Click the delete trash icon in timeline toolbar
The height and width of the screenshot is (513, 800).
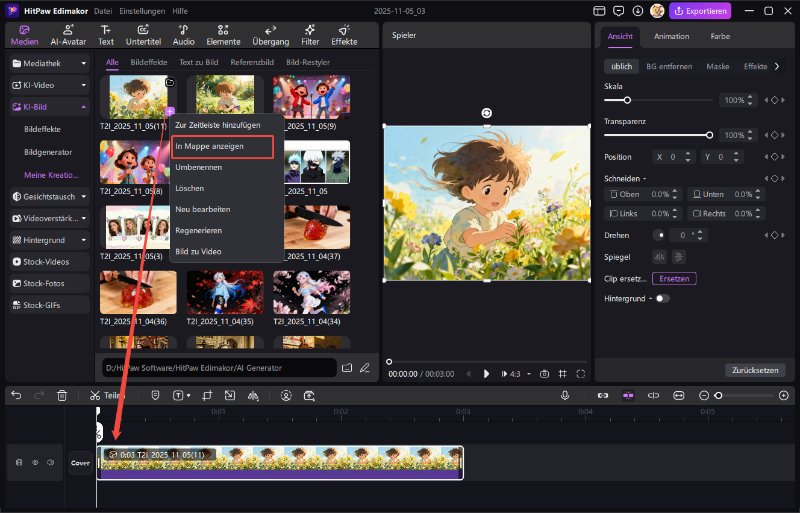[x=62, y=395]
